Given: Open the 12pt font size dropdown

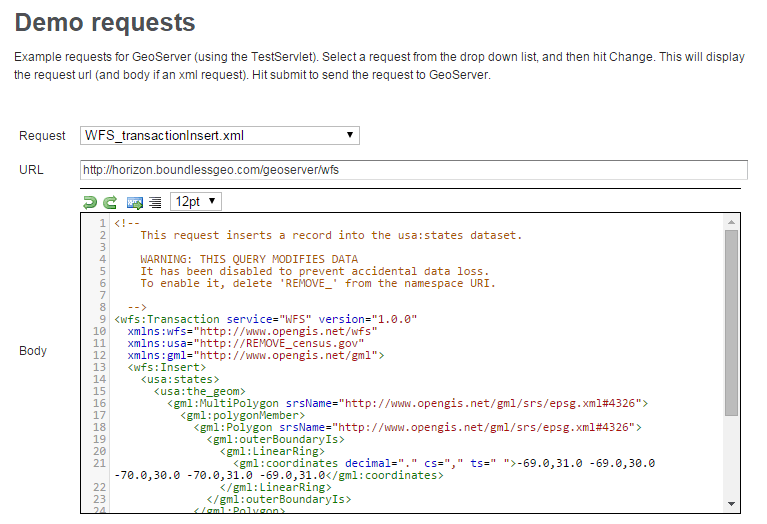Looking at the screenshot, I should 196,202.
